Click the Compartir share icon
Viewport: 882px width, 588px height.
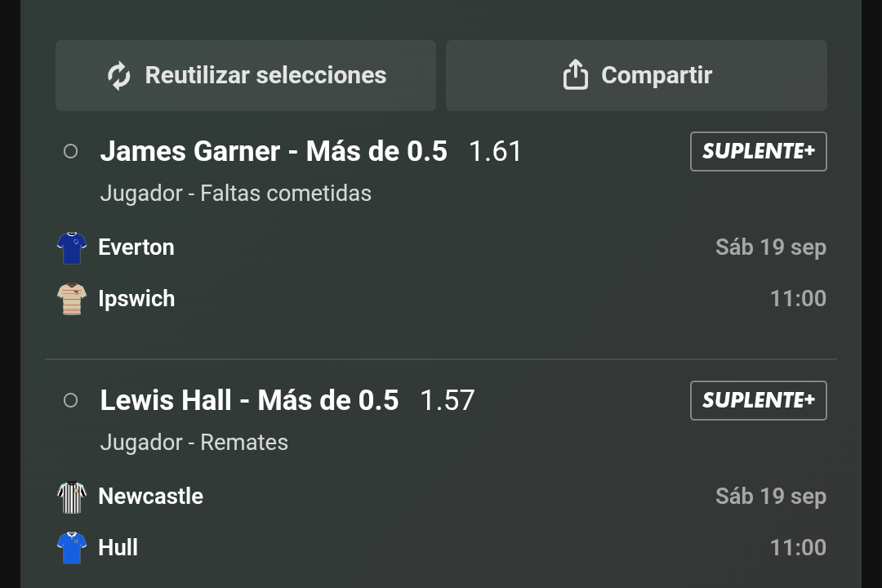[x=576, y=75]
